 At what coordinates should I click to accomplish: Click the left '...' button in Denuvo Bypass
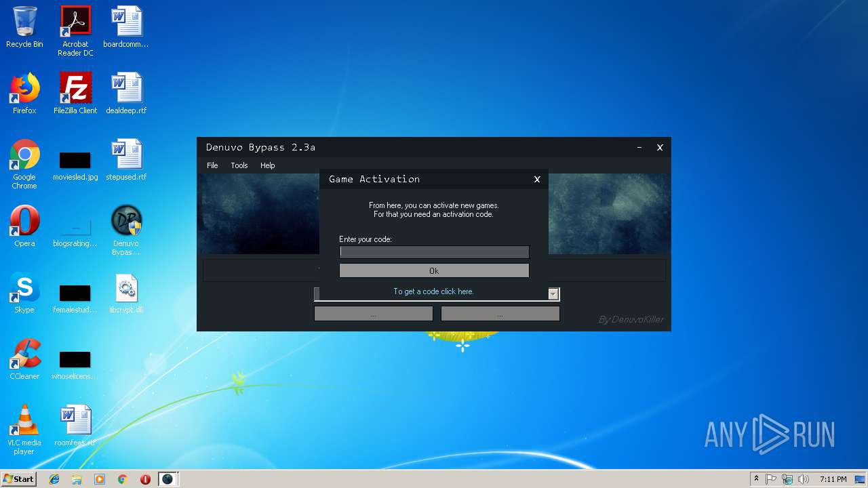tap(373, 314)
